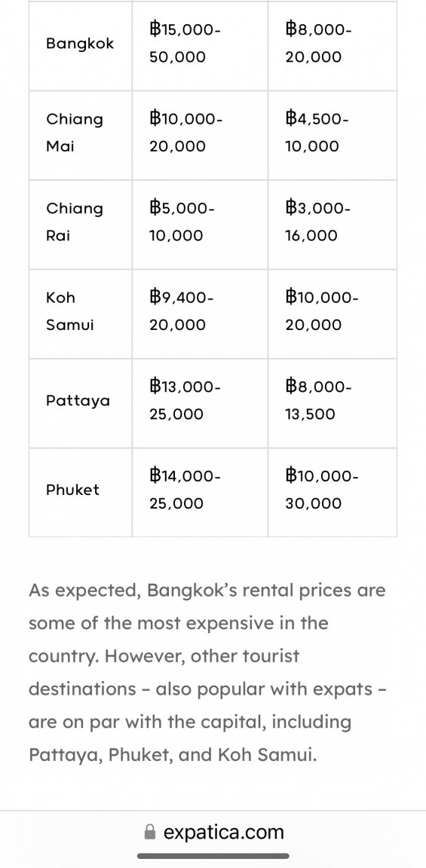Tap the home indicator bar
This screenshot has width=426, height=868.
(x=213, y=856)
